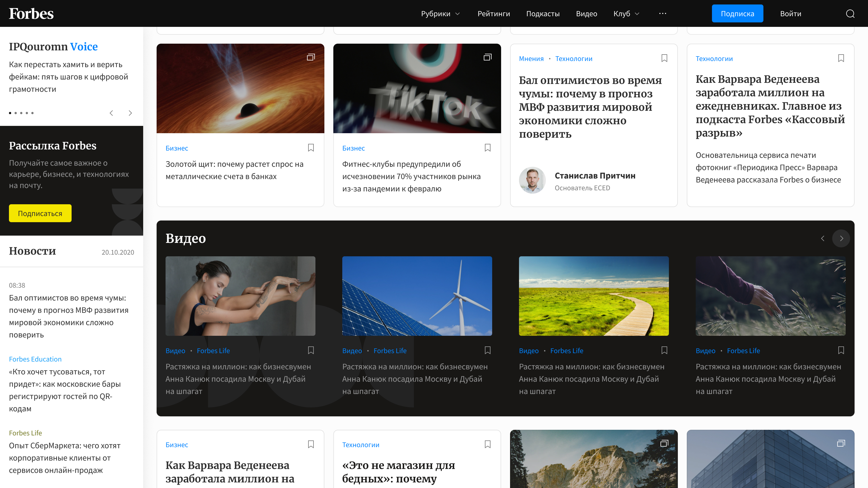Open the search magnifier icon
The image size is (868, 488).
pos(850,13)
